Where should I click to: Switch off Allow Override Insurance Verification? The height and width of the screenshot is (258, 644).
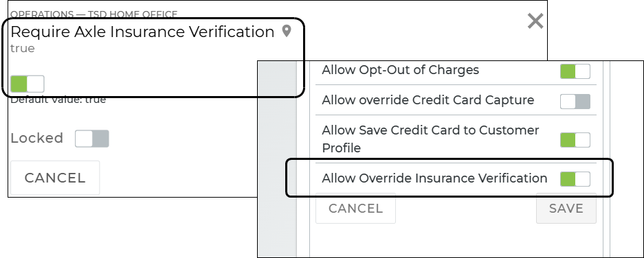575,179
